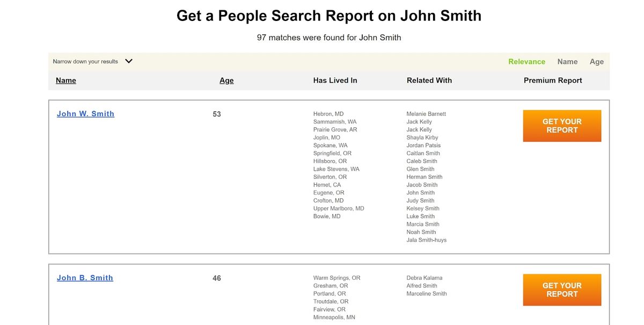Click the Warm Springs, OR location entry
This screenshot has height=325, width=644.
pos(336,278)
